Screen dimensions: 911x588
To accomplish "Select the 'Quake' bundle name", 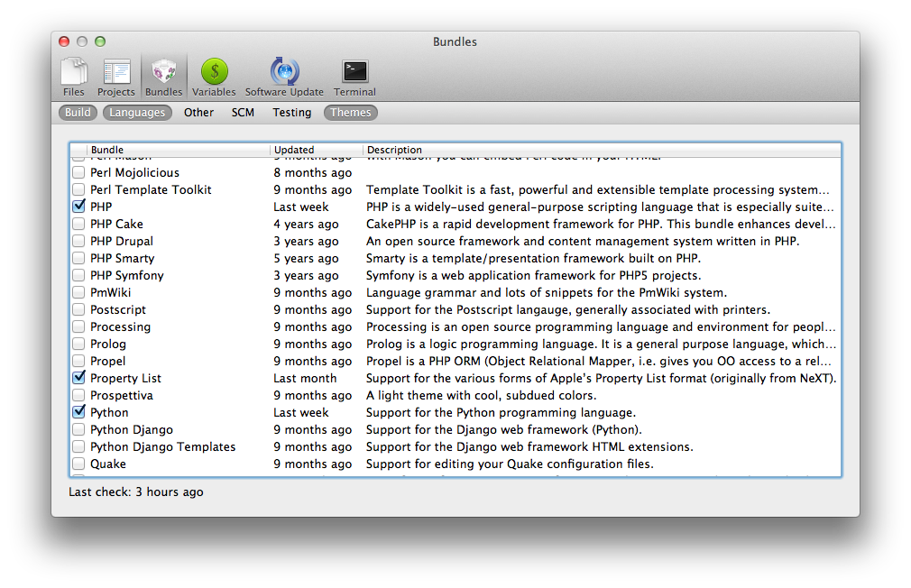I will click(108, 464).
